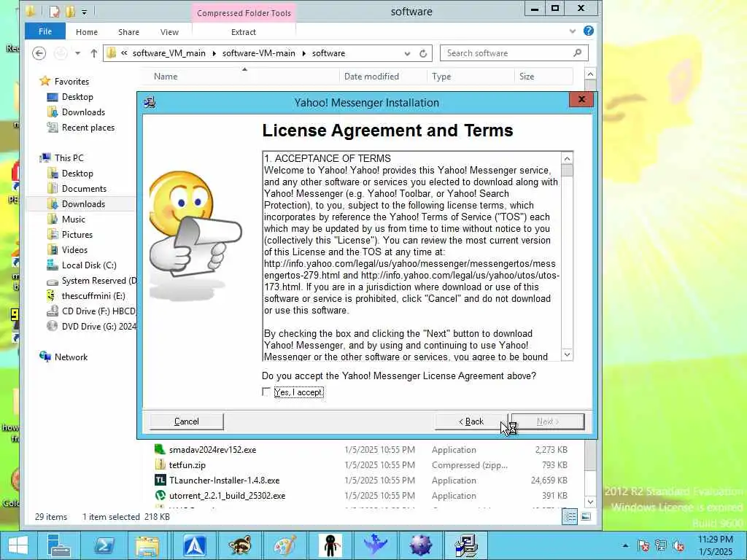The width and height of the screenshot is (747, 560).
Task: Click the search magnifier icon
Action: coord(578,52)
